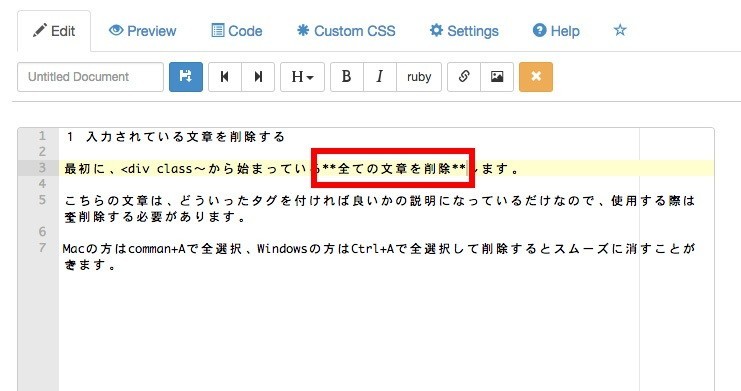Toggle bold formatting with B button

[347, 77]
